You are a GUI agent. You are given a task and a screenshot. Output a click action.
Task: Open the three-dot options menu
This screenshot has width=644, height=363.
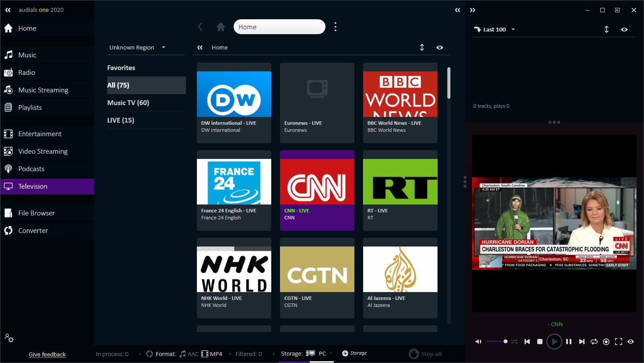[x=336, y=27]
